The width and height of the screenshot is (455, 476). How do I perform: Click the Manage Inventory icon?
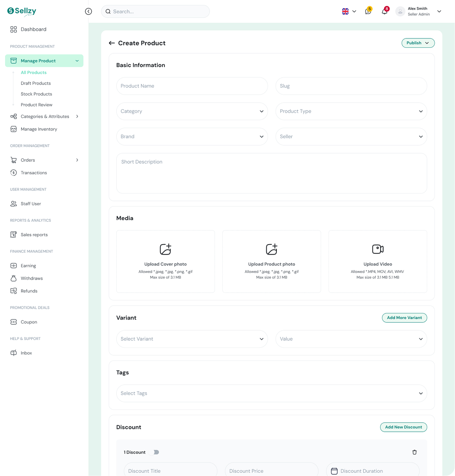coord(14,129)
